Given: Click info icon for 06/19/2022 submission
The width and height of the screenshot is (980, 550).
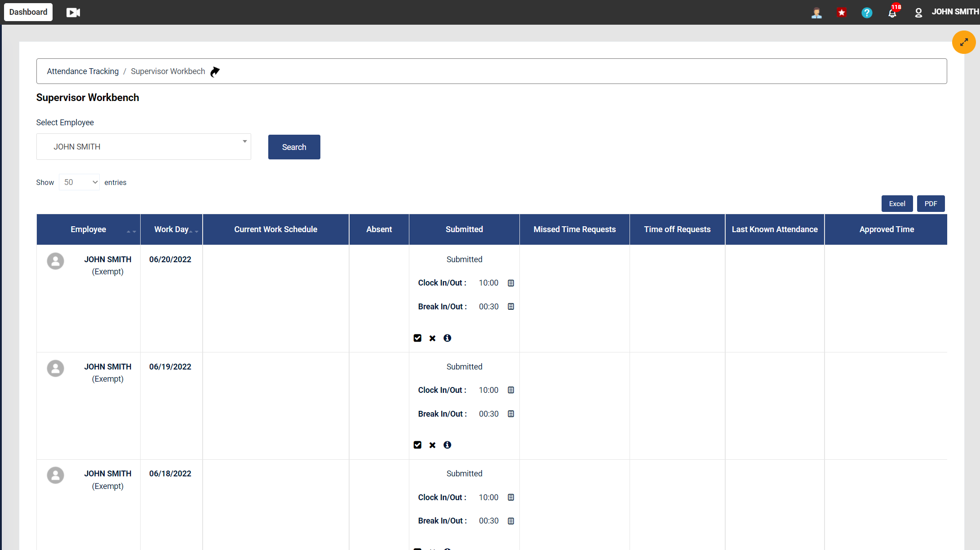Looking at the screenshot, I should (x=447, y=445).
